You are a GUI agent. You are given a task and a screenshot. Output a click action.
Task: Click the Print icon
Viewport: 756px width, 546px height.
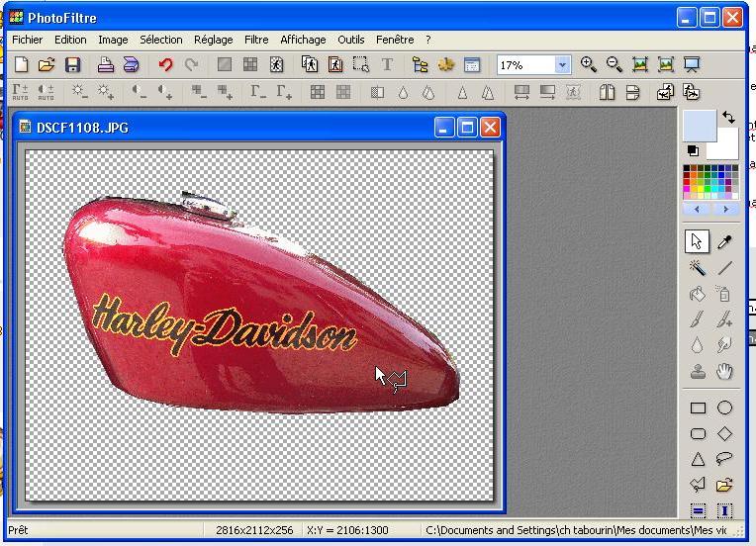click(x=106, y=64)
